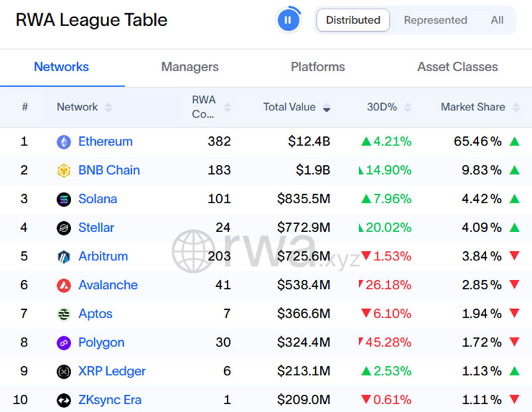The height and width of the screenshot is (412, 532).
Task: Open the ZKsync Era network link
Action: [x=110, y=400]
